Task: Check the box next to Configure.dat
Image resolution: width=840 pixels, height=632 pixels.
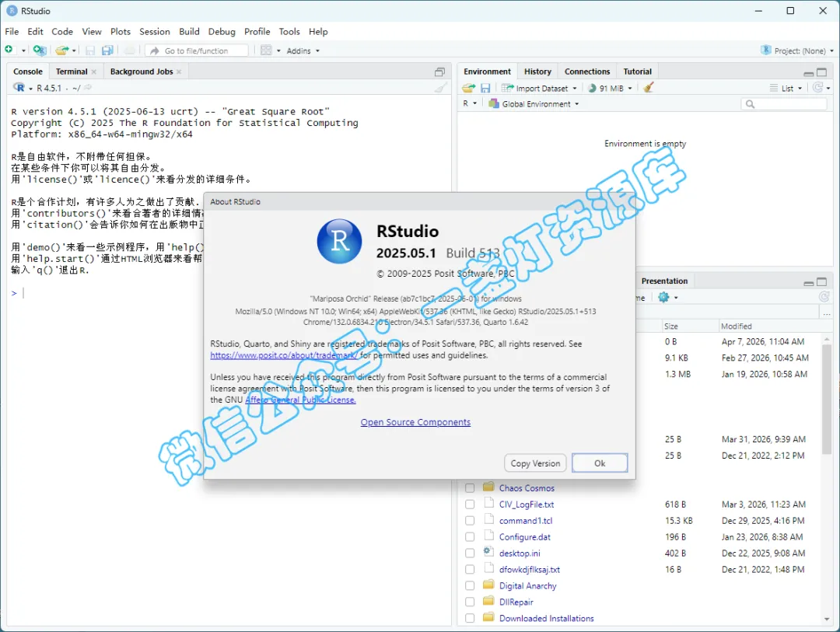Action: [470, 536]
